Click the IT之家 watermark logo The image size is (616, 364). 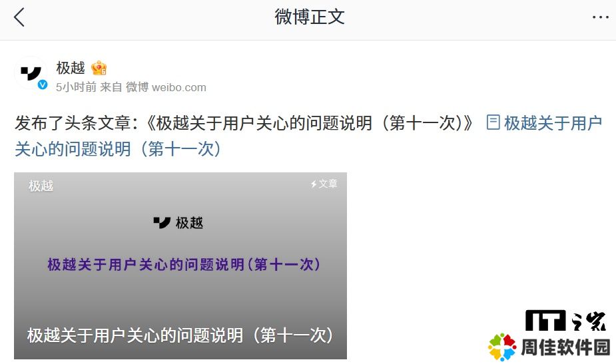coord(565,321)
